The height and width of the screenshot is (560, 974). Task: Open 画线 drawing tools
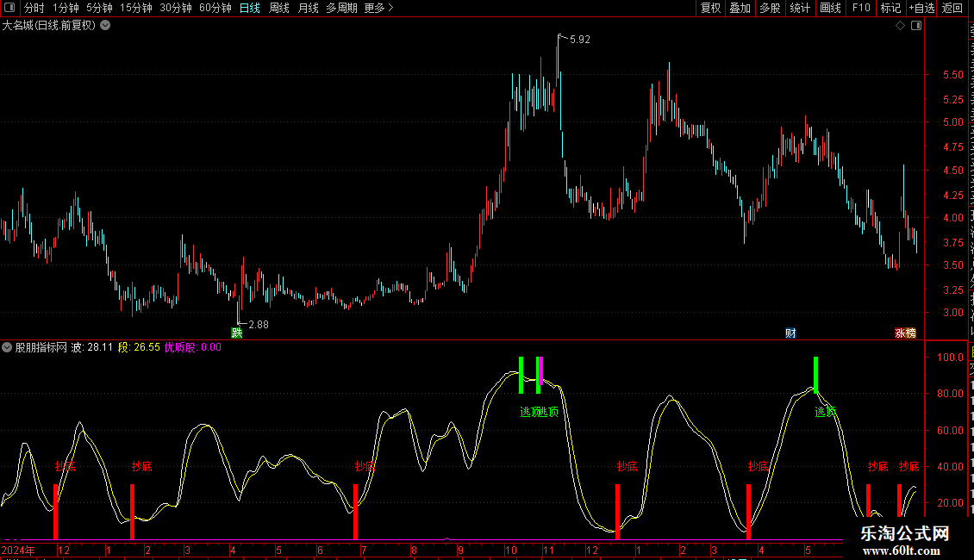pyautogui.click(x=830, y=8)
